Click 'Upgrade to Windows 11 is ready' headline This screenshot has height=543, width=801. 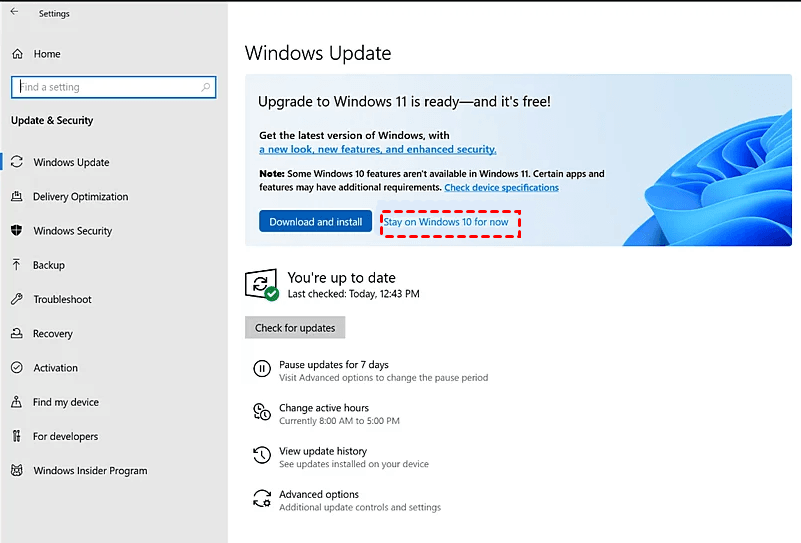point(404,101)
